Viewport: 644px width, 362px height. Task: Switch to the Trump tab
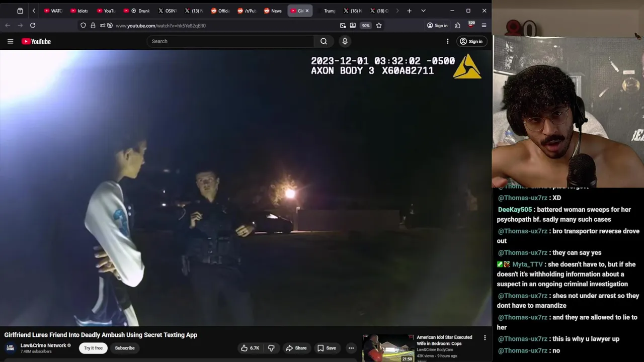[x=326, y=11]
